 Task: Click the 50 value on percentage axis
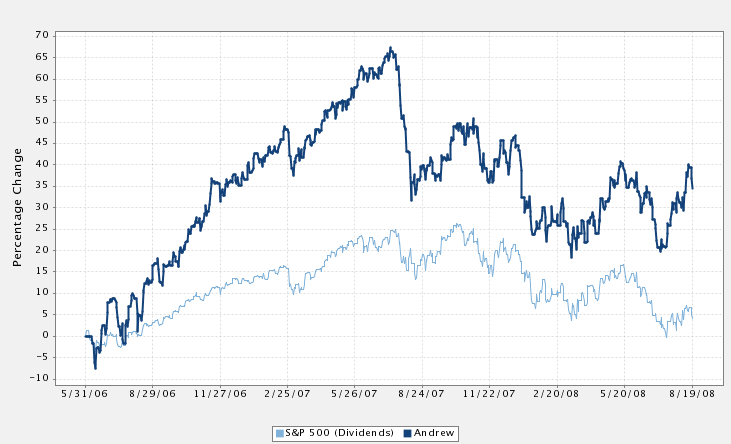42,121
